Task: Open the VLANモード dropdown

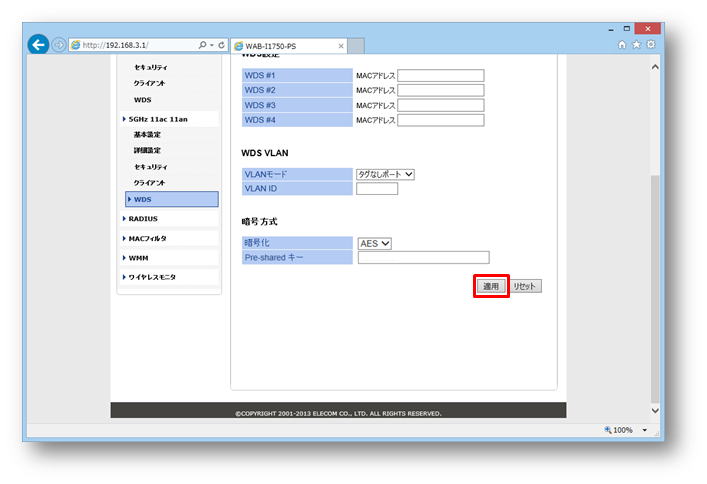Action: (385, 174)
